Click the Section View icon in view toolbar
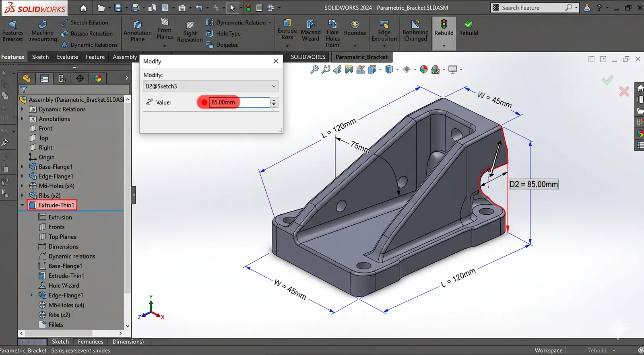This screenshot has height=355, width=644. (x=349, y=70)
